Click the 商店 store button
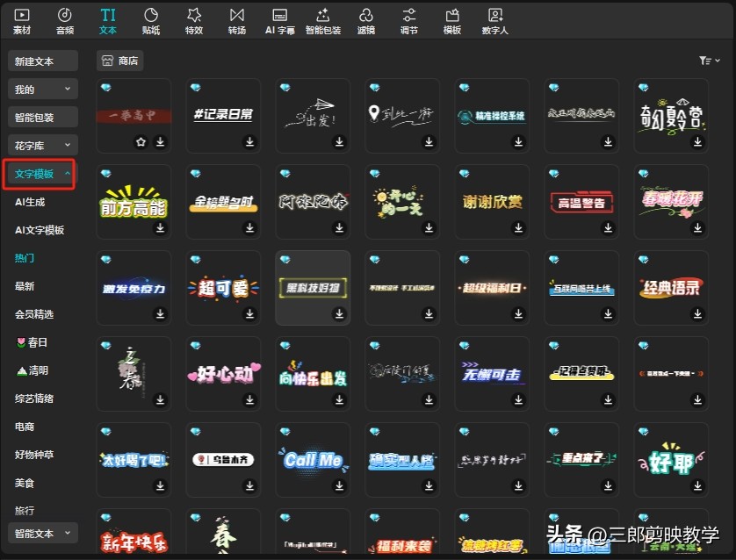 pyautogui.click(x=120, y=61)
